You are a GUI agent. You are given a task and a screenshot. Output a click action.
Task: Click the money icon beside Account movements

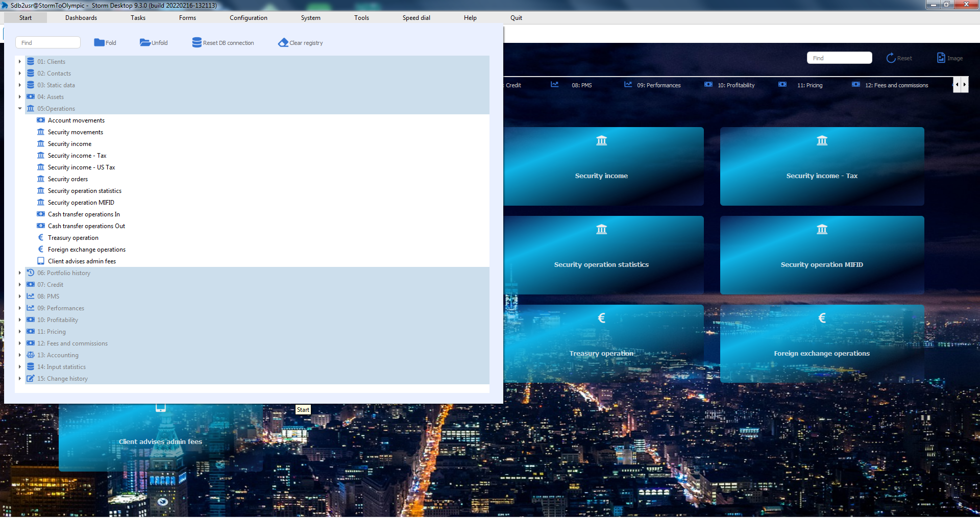pos(41,120)
